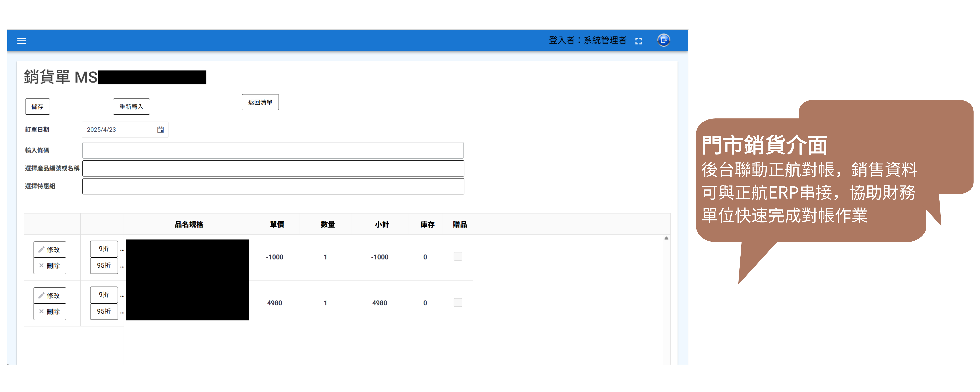The image size is (980, 392).
Task: Click the 儲存 save button
Action: (37, 107)
